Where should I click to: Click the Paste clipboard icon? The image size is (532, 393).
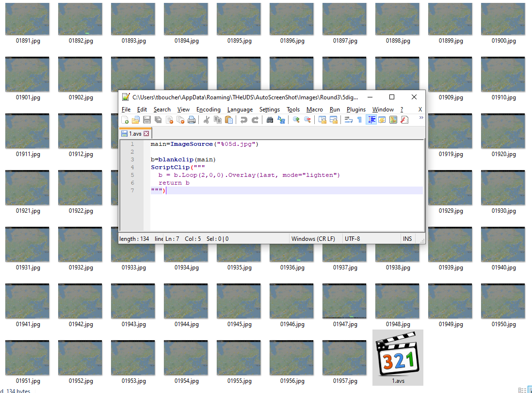(229, 120)
